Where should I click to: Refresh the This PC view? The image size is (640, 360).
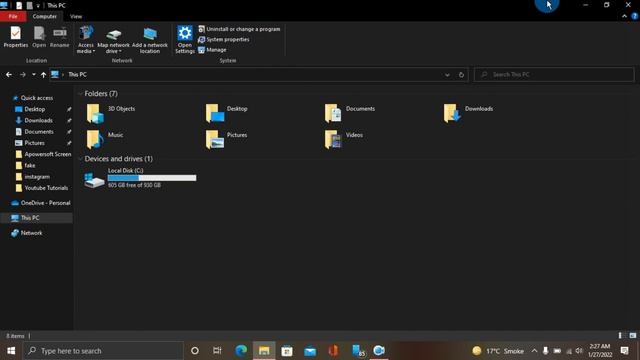click(461, 75)
